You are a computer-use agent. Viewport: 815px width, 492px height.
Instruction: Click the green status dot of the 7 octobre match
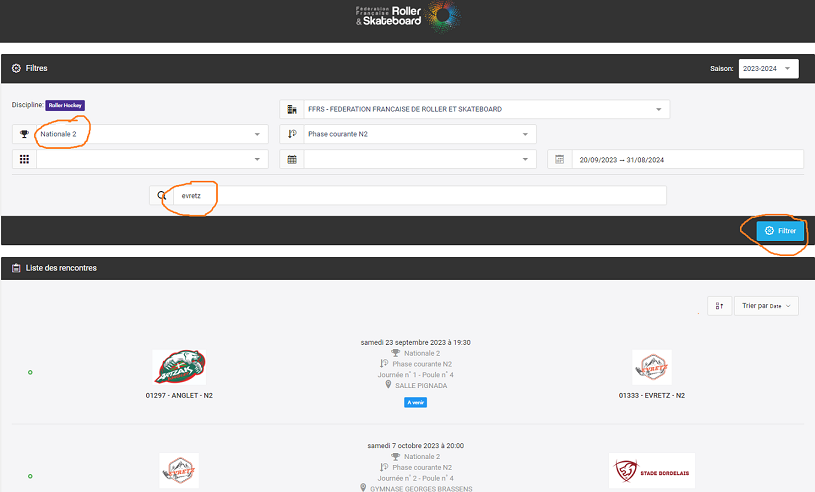pyautogui.click(x=30, y=476)
